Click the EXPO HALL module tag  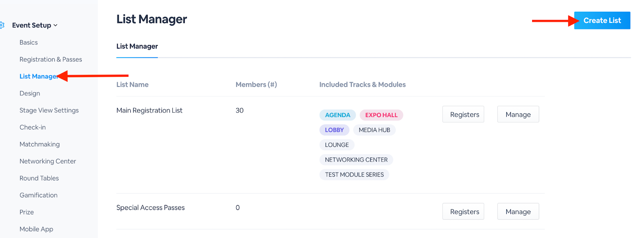[381, 115]
